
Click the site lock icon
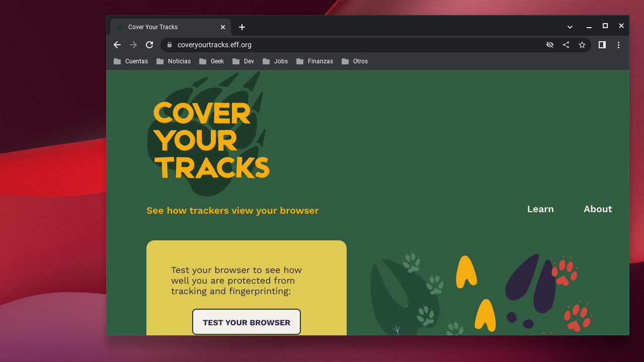point(170,45)
